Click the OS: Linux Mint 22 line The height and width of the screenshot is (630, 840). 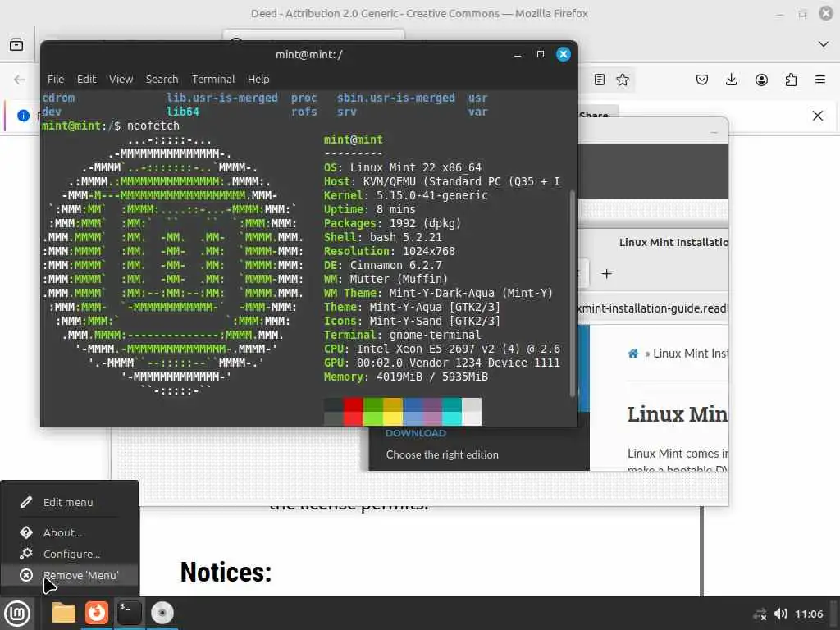coord(402,167)
